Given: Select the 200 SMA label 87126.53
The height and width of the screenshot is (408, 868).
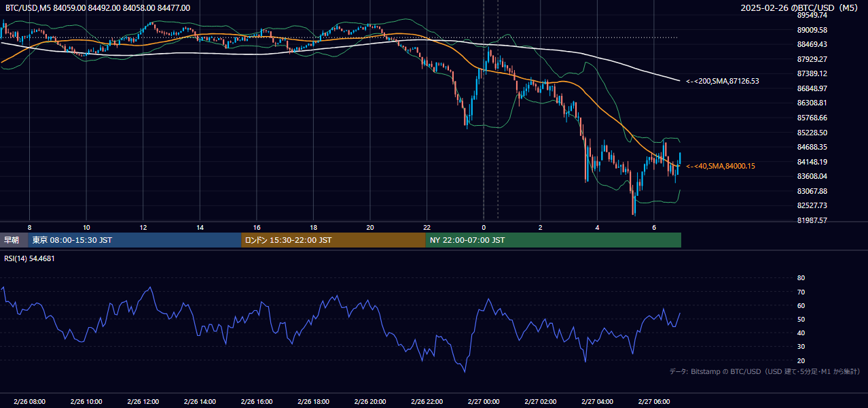Looking at the screenshot, I should click(x=723, y=81).
